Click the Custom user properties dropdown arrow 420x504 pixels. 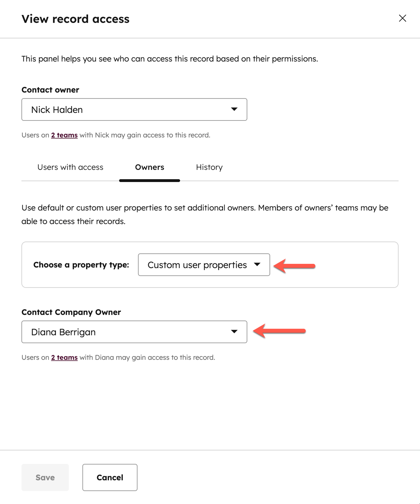pyautogui.click(x=258, y=265)
